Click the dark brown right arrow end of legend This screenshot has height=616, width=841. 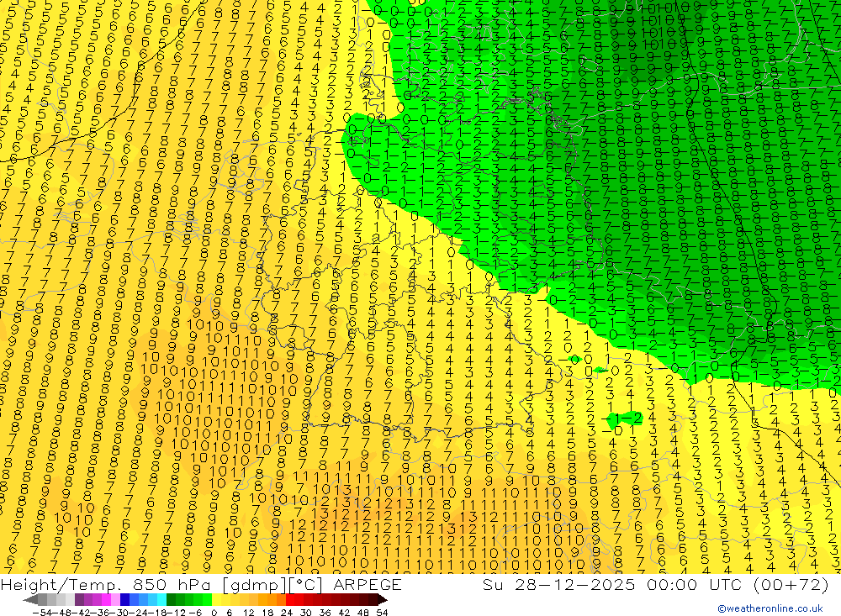point(383,599)
